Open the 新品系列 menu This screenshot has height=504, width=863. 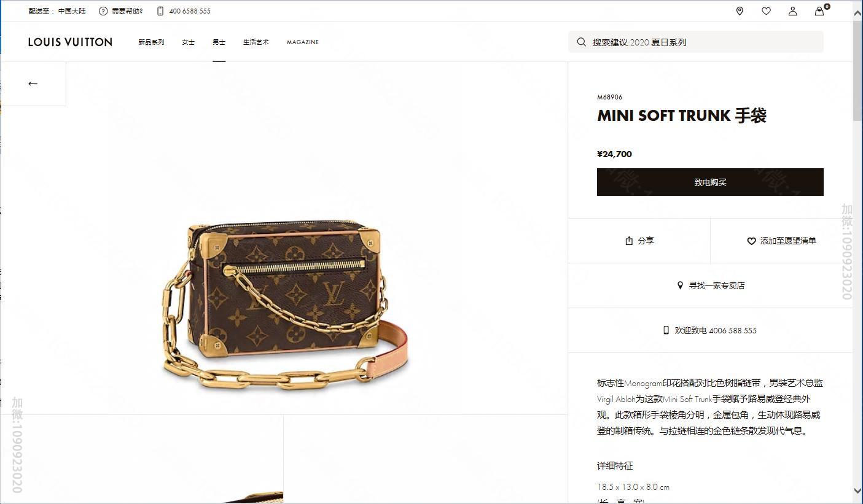click(x=151, y=42)
